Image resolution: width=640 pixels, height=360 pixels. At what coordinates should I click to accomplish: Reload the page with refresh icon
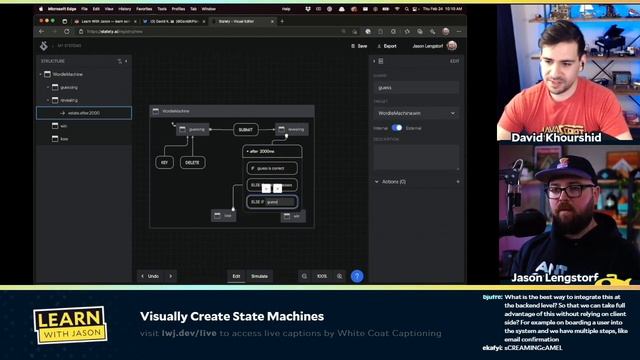pyautogui.click(x=67, y=31)
